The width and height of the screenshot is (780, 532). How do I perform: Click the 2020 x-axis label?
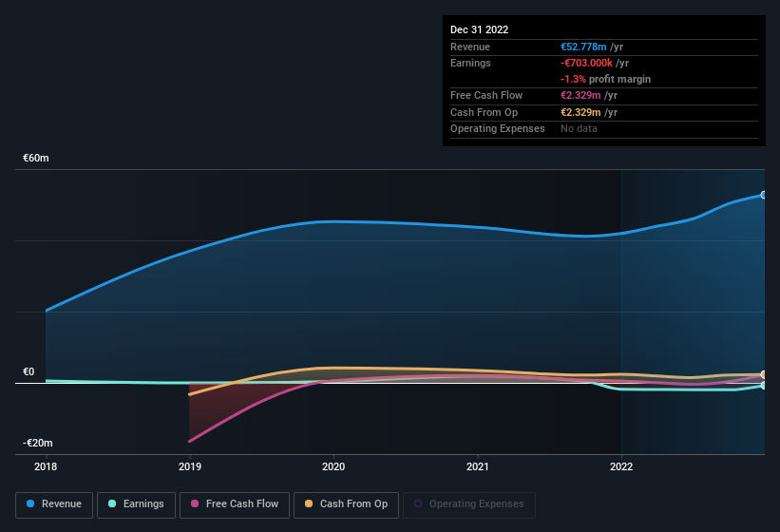(333, 466)
